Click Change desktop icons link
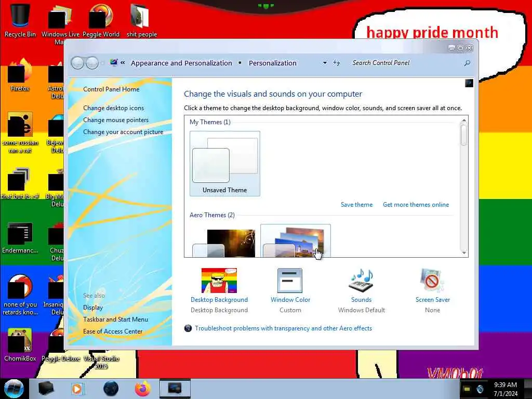 [x=113, y=108]
